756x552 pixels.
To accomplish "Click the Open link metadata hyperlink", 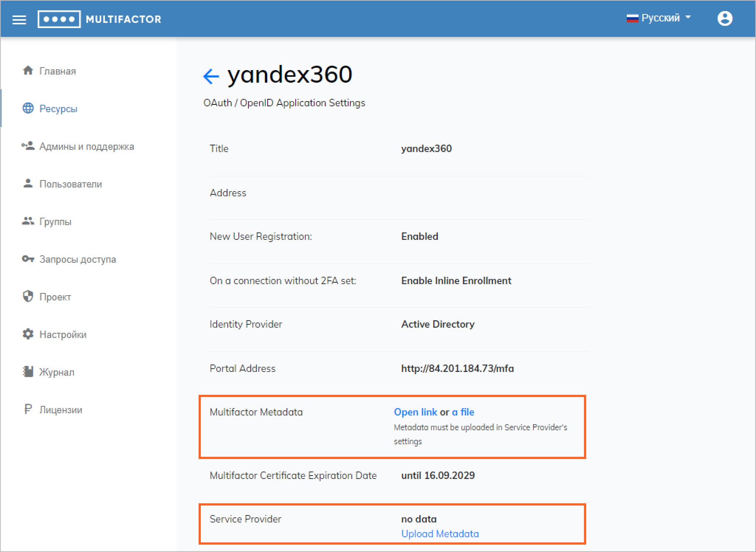I will [415, 412].
